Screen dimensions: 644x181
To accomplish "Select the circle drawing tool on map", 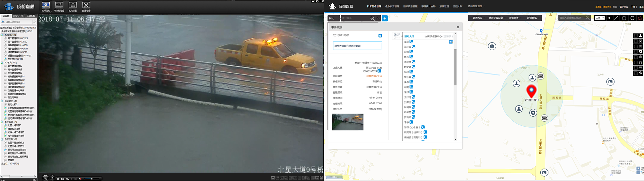I will pyautogui.click(x=624, y=18).
